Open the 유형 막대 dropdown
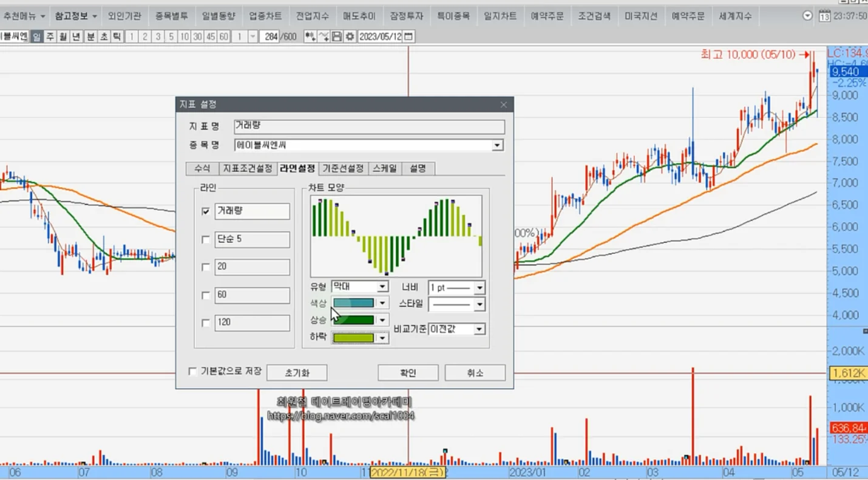 coord(382,287)
